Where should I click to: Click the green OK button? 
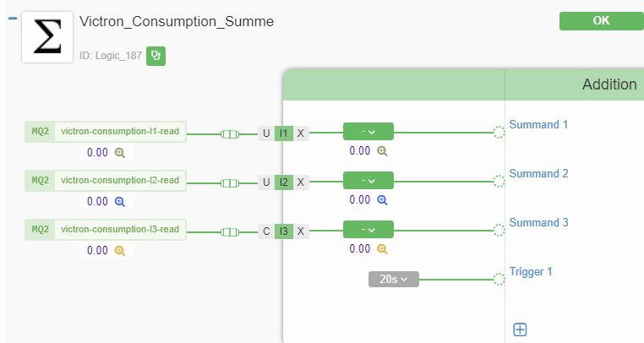[601, 20]
